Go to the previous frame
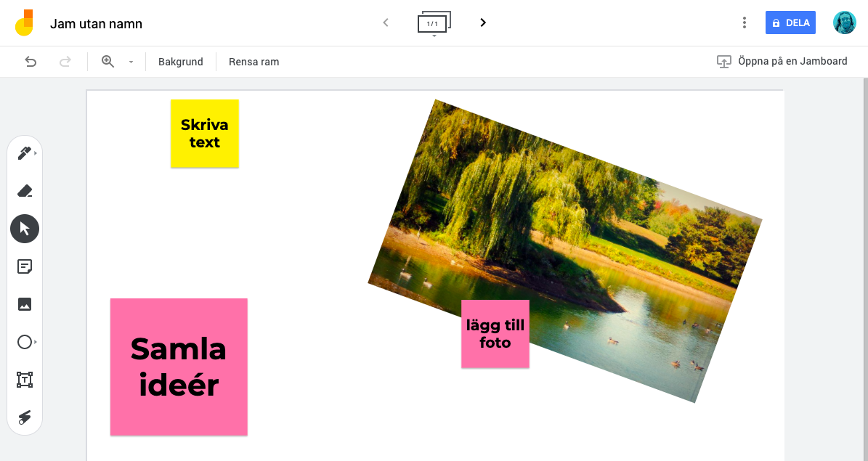Image resolution: width=868 pixels, height=461 pixels. click(x=386, y=23)
